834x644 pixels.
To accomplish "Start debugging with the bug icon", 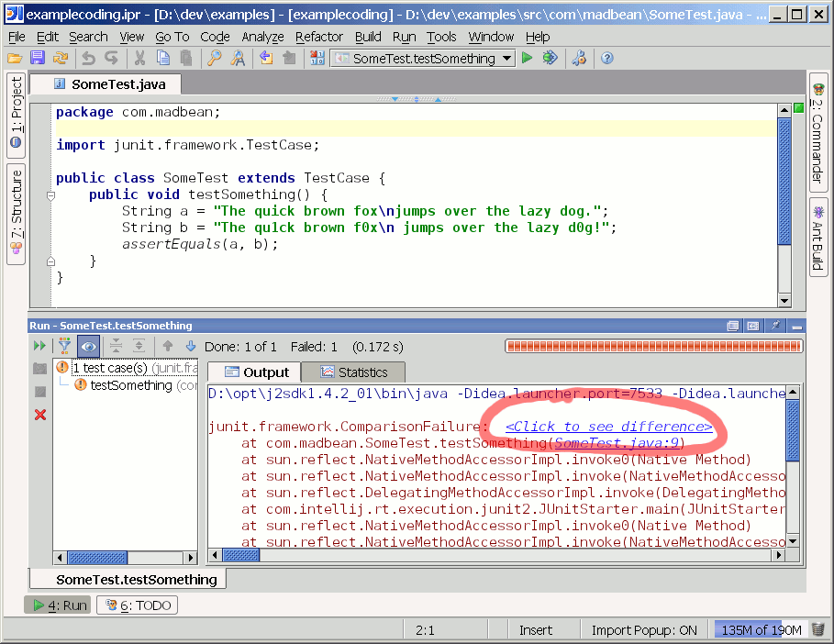I will (550, 58).
